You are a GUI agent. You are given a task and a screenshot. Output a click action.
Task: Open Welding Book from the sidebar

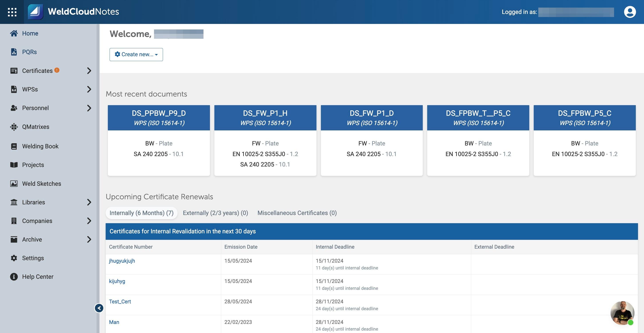[40, 146]
